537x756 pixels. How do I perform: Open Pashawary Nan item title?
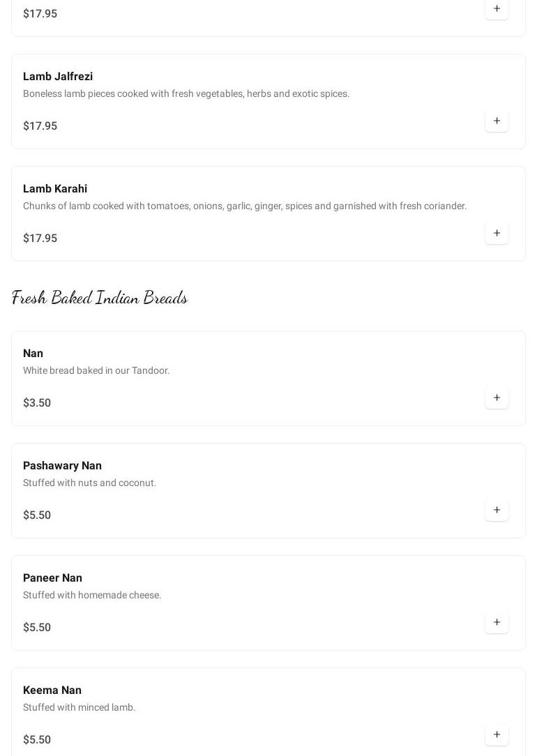point(62,466)
